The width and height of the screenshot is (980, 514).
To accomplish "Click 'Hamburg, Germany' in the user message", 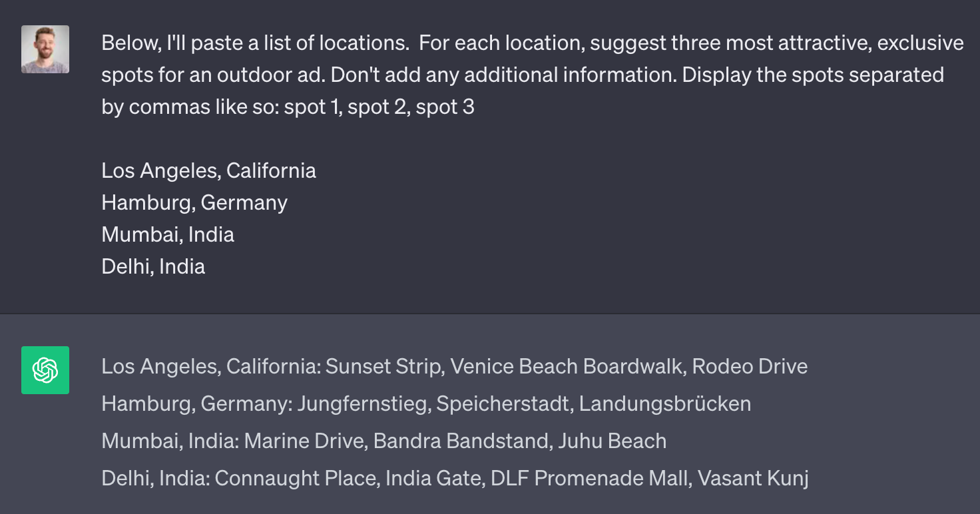I will tap(194, 202).
